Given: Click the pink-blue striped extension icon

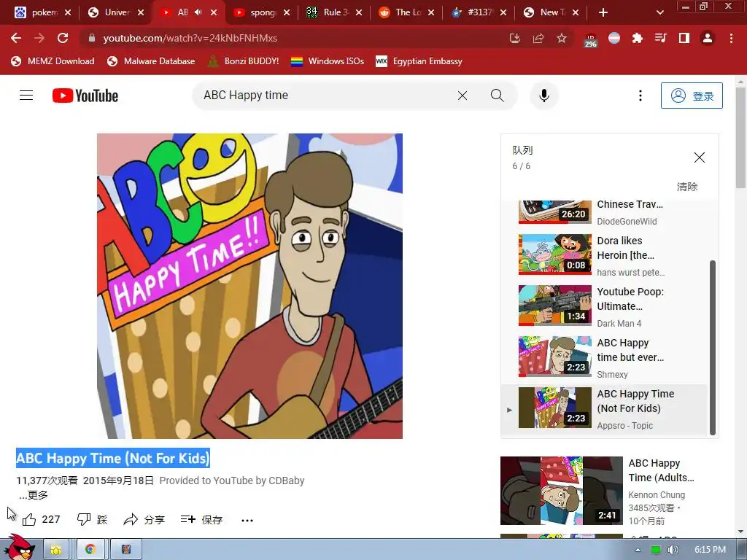Looking at the screenshot, I should pos(614,38).
